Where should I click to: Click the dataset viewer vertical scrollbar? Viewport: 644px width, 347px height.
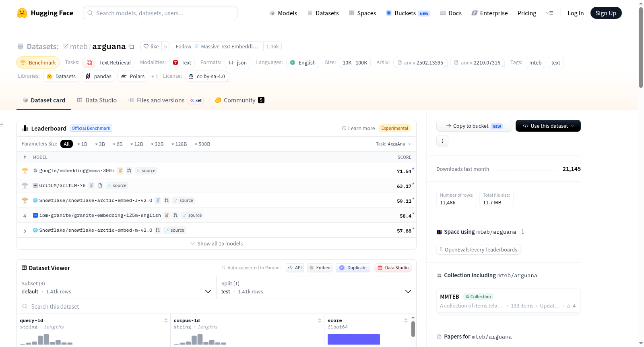pos(413,329)
